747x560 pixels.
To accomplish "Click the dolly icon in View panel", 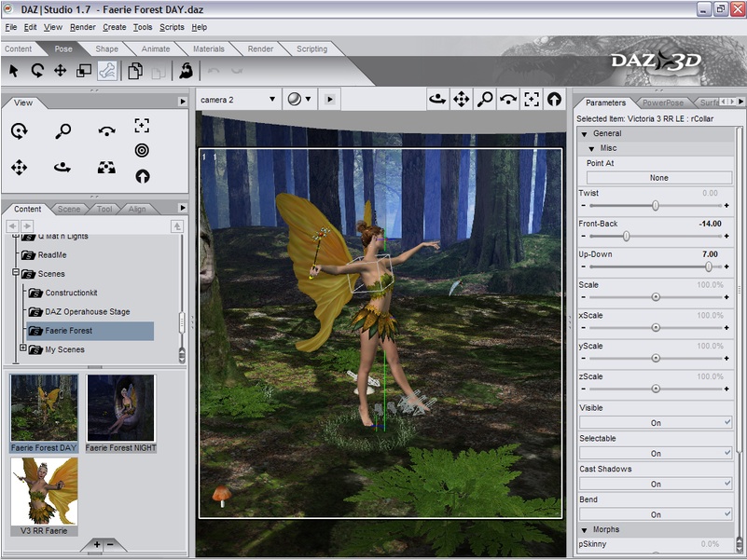I will coord(106,167).
